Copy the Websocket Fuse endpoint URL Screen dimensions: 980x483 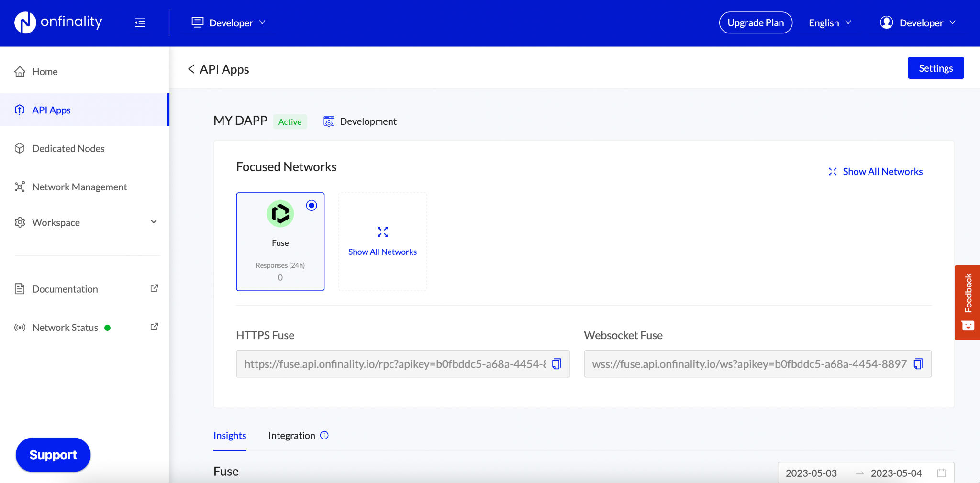(918, 364)
